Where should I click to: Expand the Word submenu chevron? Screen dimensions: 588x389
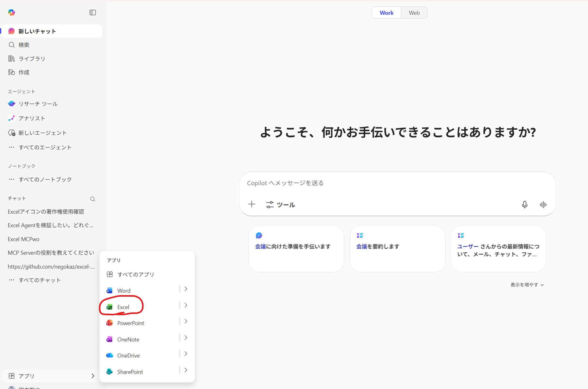tap(185, 289)
